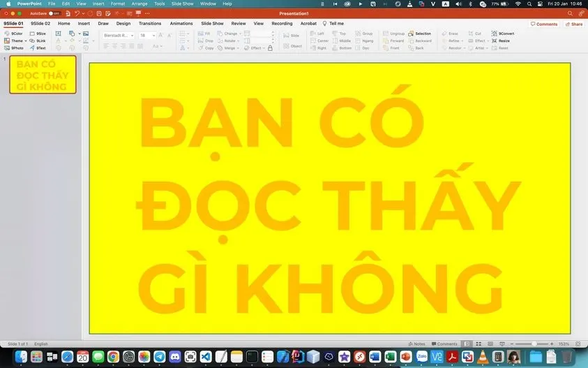Click the Comments button at top right
The height and width of the screenshot is (368, 588).
coord(544,24)
